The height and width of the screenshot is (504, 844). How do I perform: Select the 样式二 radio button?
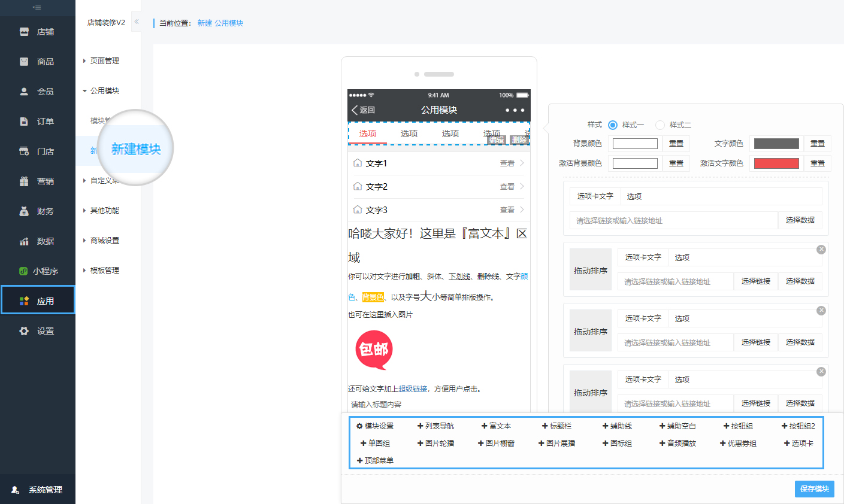(x=660, y=125)
